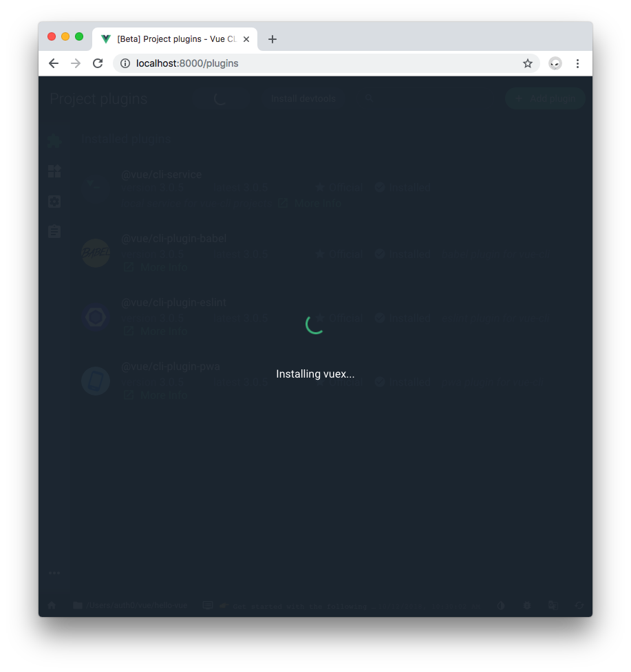631x672 pixels.
Task: Select the @vue/cli-plugin-pwa plugin logo
Action: click(96, 381)
